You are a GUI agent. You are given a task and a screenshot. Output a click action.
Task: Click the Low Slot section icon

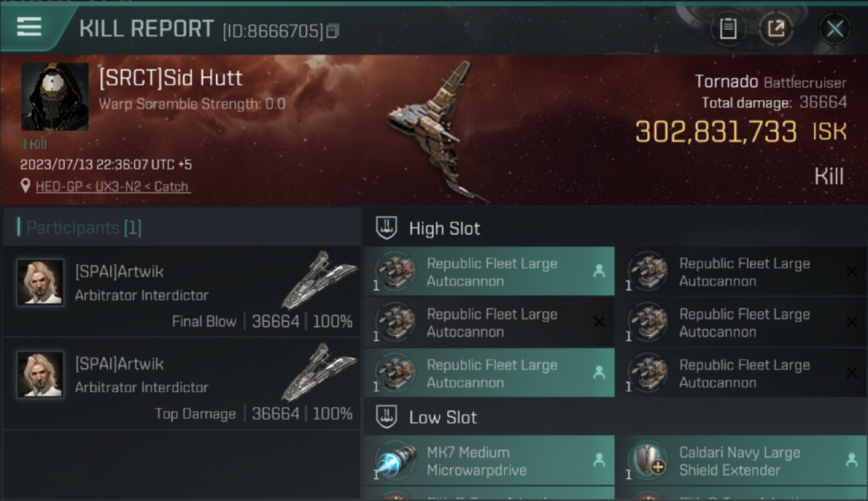click(x=387, y=417)
